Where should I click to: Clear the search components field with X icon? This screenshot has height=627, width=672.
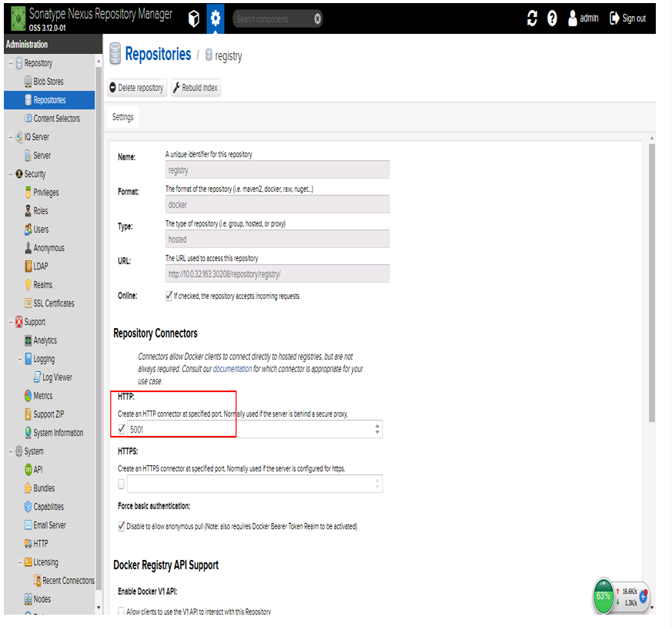coord(317,18)
